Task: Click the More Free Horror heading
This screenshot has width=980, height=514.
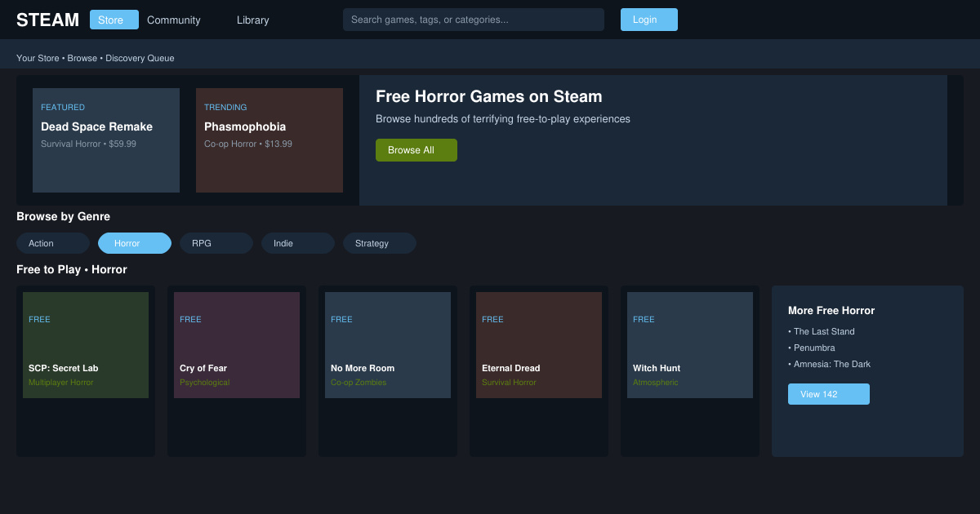Action: coord(831,310)
